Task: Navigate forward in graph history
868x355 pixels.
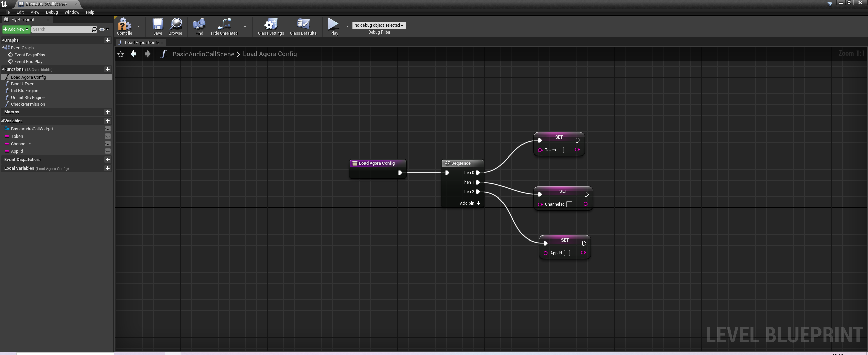Action: (147, 54)
